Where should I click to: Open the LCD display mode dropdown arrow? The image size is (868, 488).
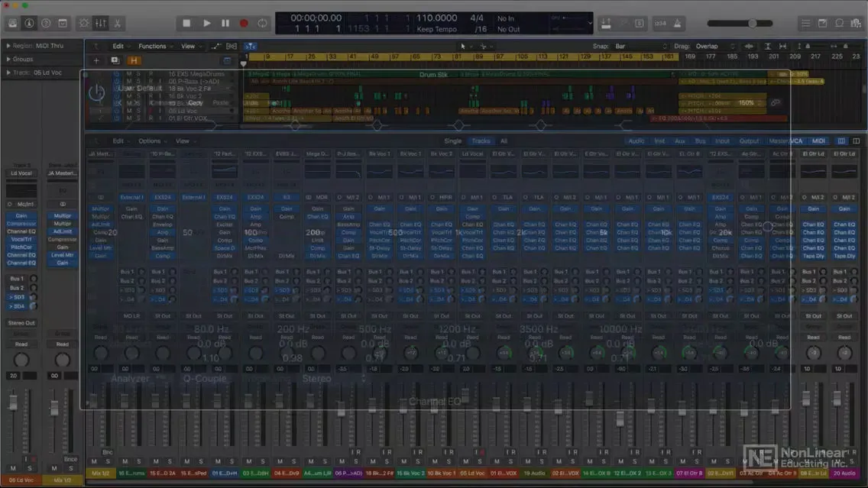point(590,23)
